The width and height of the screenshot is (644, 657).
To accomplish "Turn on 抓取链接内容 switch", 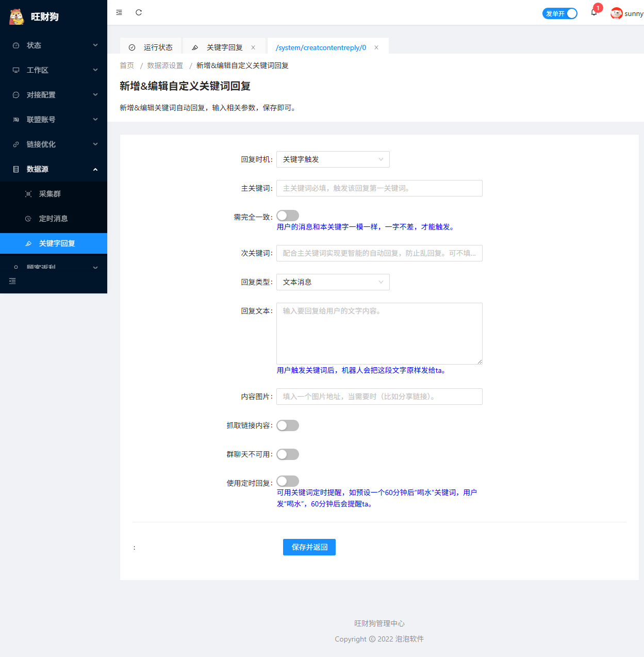I will click(x=288, y=425).
